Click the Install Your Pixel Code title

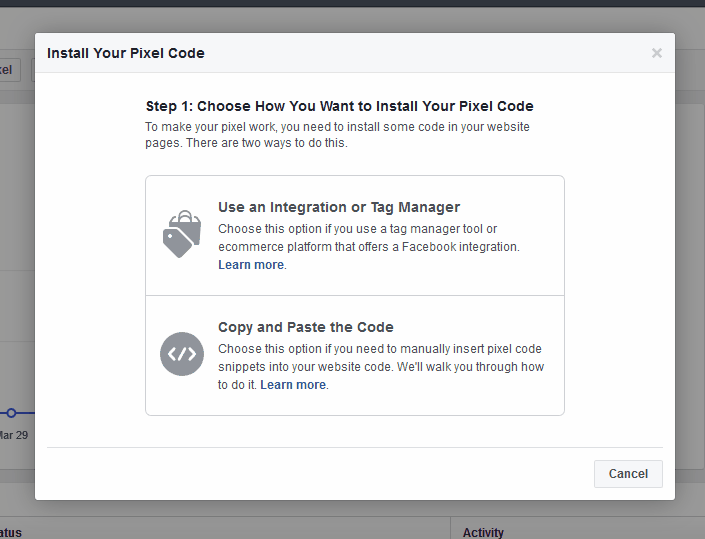click(x=125, y=53)
